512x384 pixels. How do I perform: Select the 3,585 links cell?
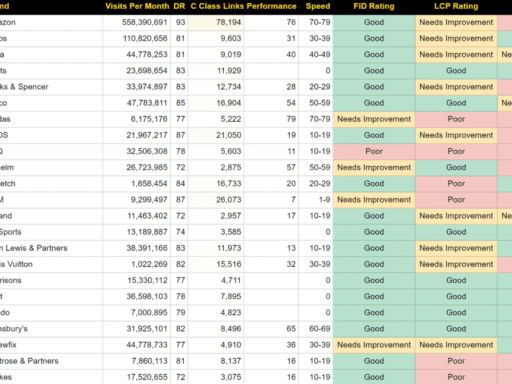[x=216, y=232]
